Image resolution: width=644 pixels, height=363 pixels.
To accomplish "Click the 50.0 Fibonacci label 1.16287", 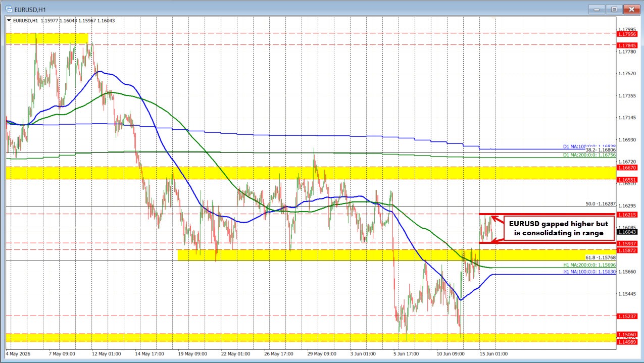I will click(x=600, y=204).
